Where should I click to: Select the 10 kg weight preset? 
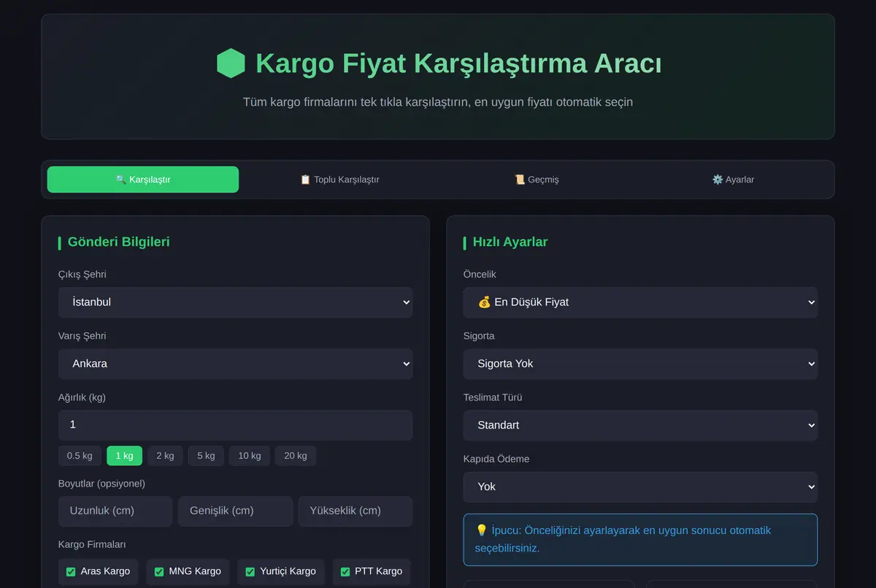click(250, 456)
